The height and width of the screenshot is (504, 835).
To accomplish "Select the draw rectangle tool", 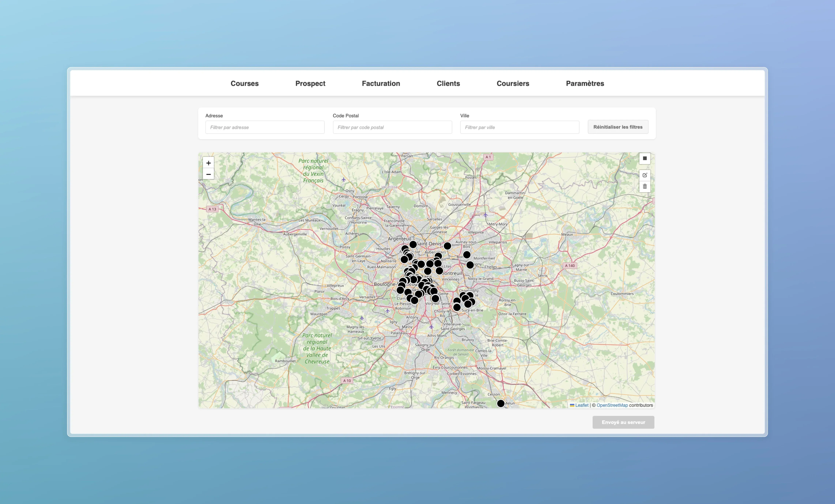I will click(645, 158).
